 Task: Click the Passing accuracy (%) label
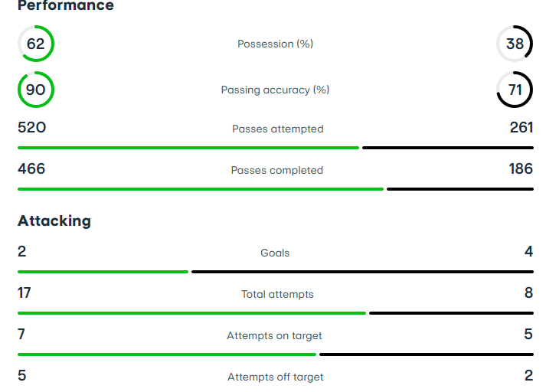pyautogui.click(x=276, y=90)
